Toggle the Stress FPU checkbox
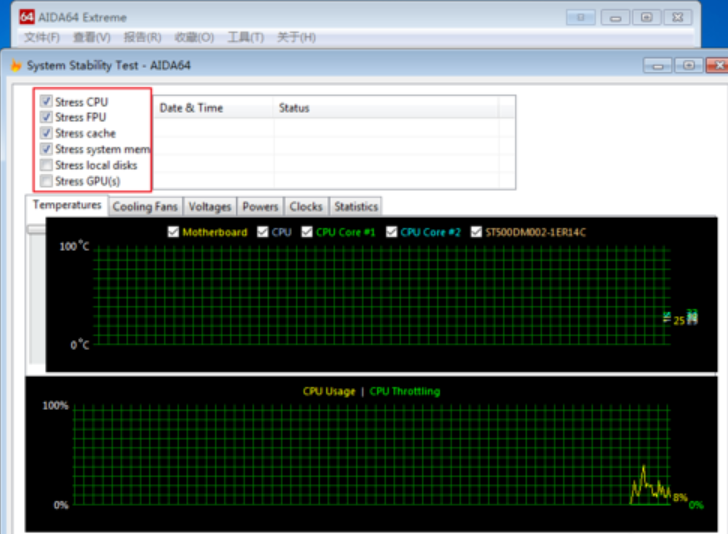Image resolution: width=728 pixels, height=534 pixels. 46,117
